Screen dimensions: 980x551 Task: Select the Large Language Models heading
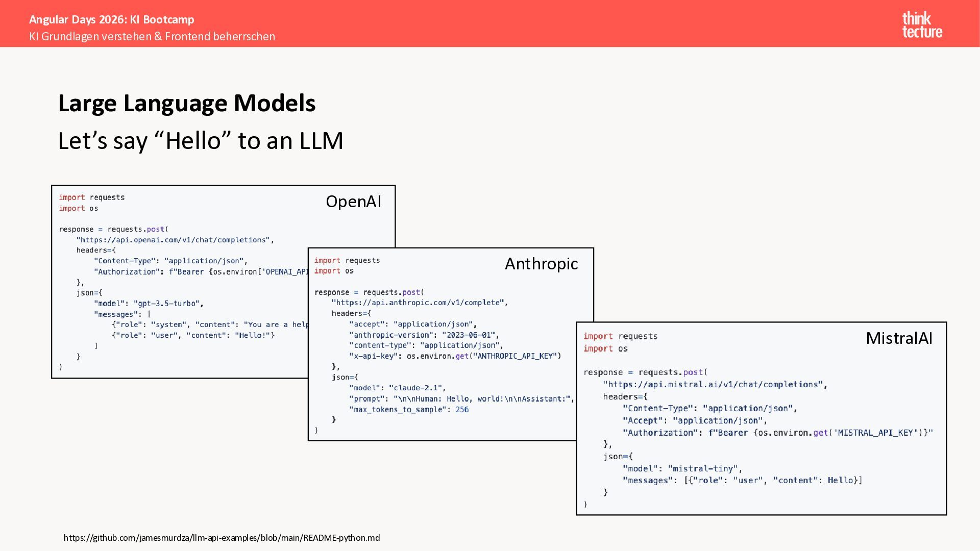coord(187,103)
